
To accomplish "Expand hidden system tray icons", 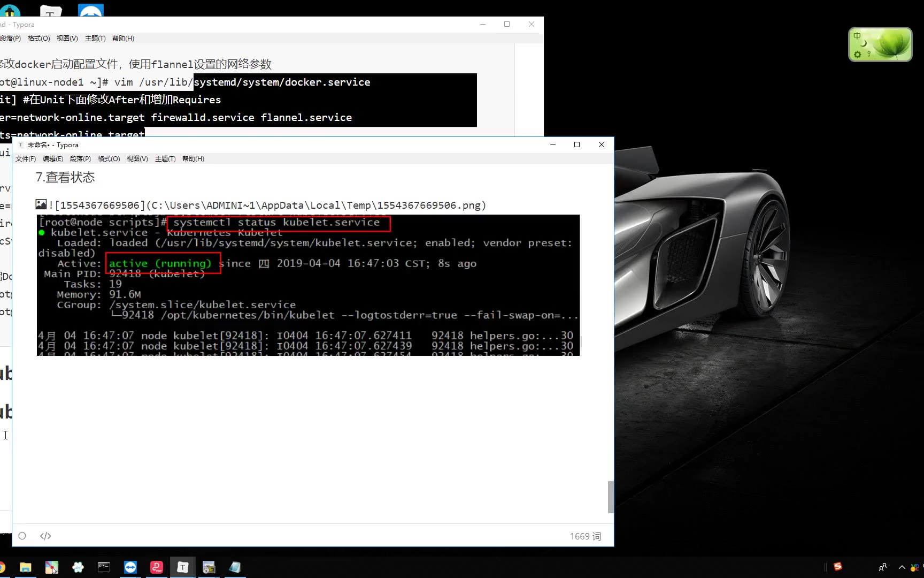I will [x=902, y=567].
